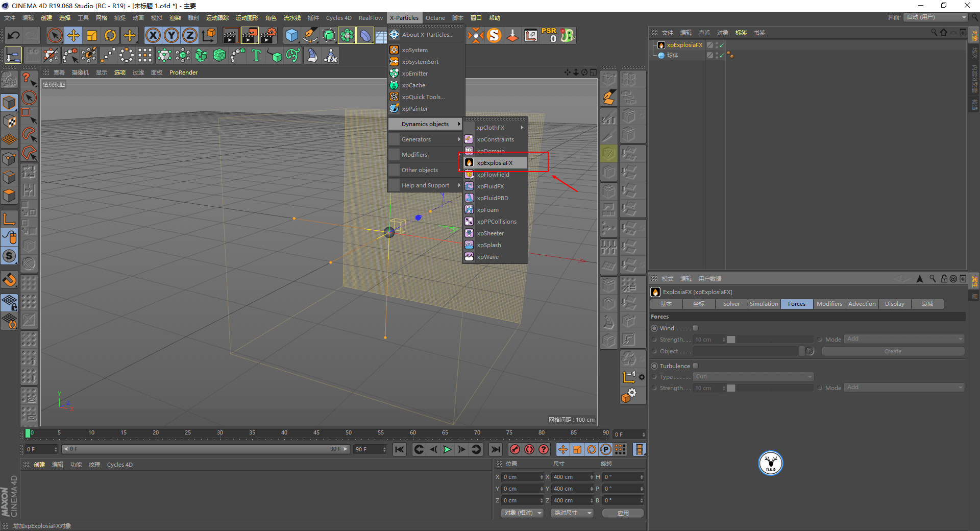Open the 对象 (相对) coordinate dropdown

point(522,513)
